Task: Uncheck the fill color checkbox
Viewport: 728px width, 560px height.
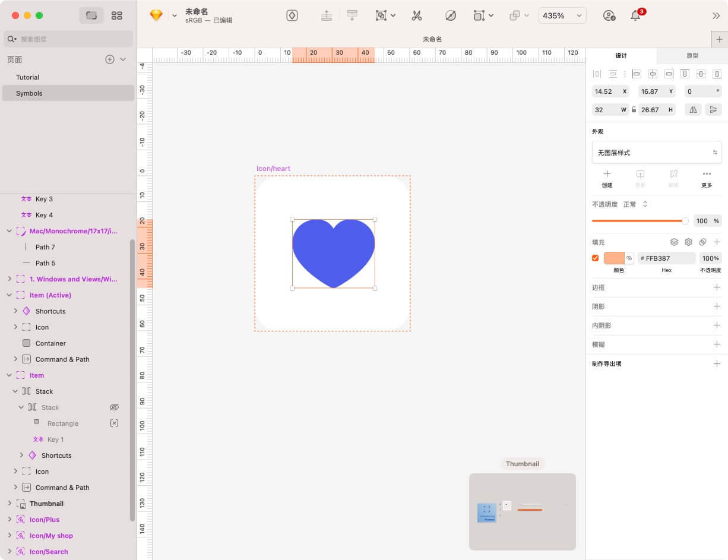Action: 595,258
